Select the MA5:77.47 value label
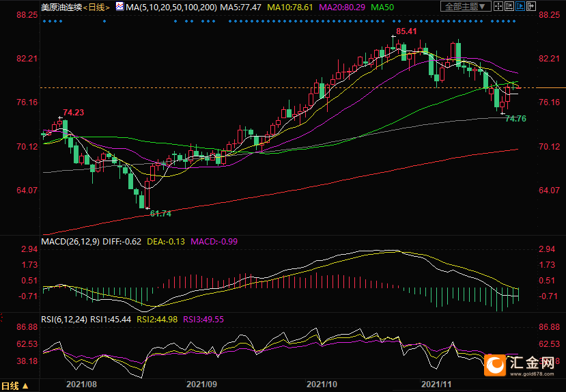Screen dimensions: 566x392 [240, 8]
